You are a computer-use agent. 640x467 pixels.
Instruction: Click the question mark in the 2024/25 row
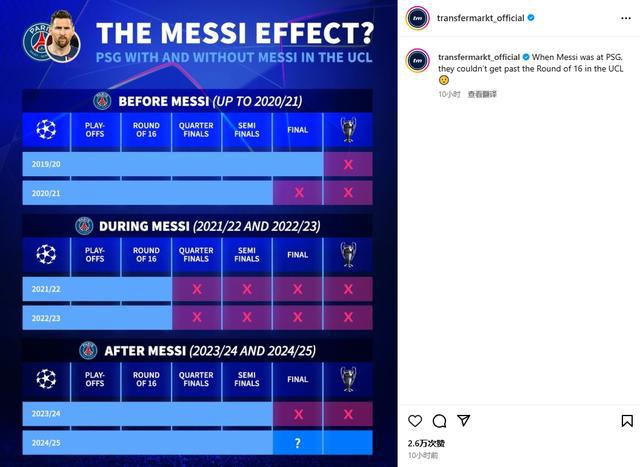(x=297, y=442)
